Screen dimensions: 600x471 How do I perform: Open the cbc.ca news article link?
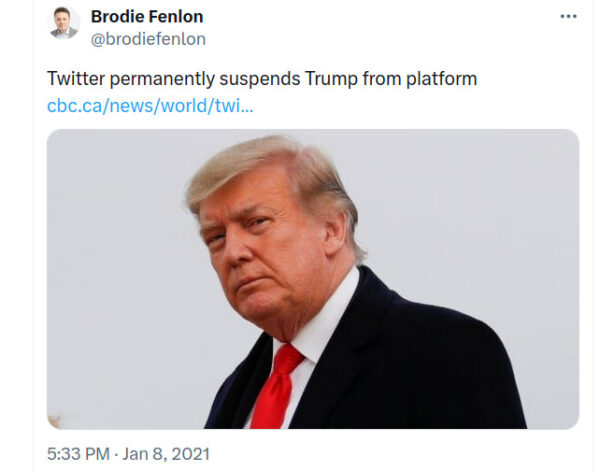(150, 106)
